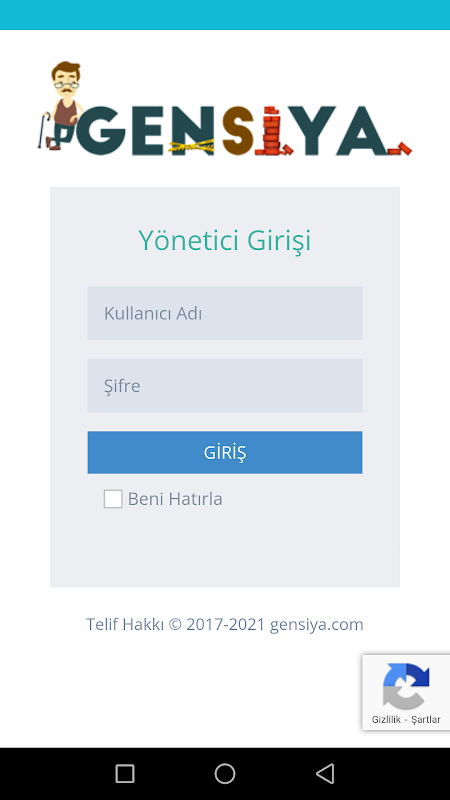Tap the old man character in the logo
450x800 pixels.
(x=60, y=106)
